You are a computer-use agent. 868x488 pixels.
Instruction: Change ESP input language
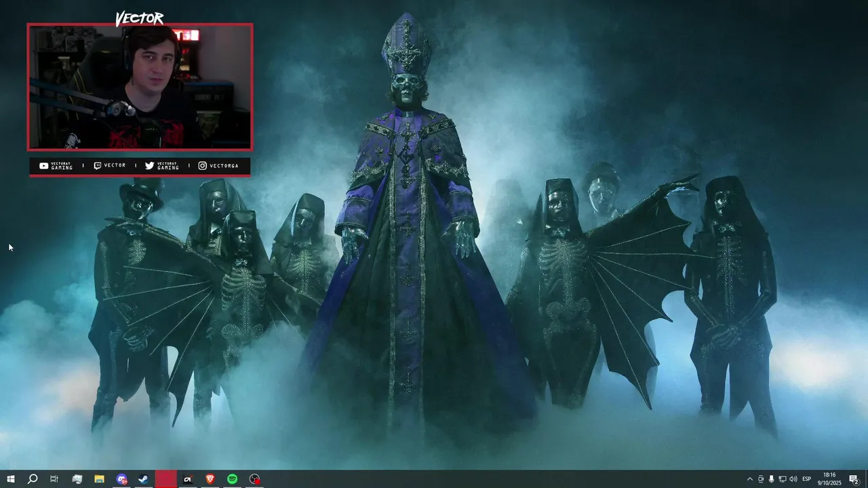pos(807,479)
